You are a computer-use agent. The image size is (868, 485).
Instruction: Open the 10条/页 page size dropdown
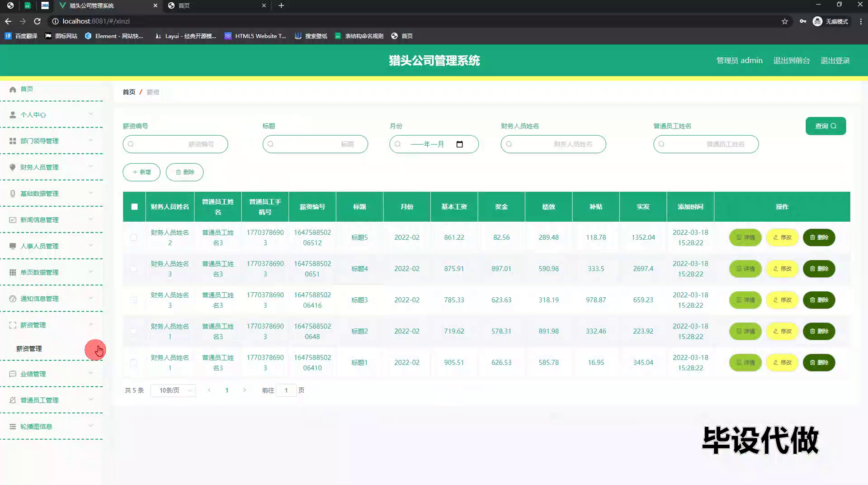(x=173, y=390)
